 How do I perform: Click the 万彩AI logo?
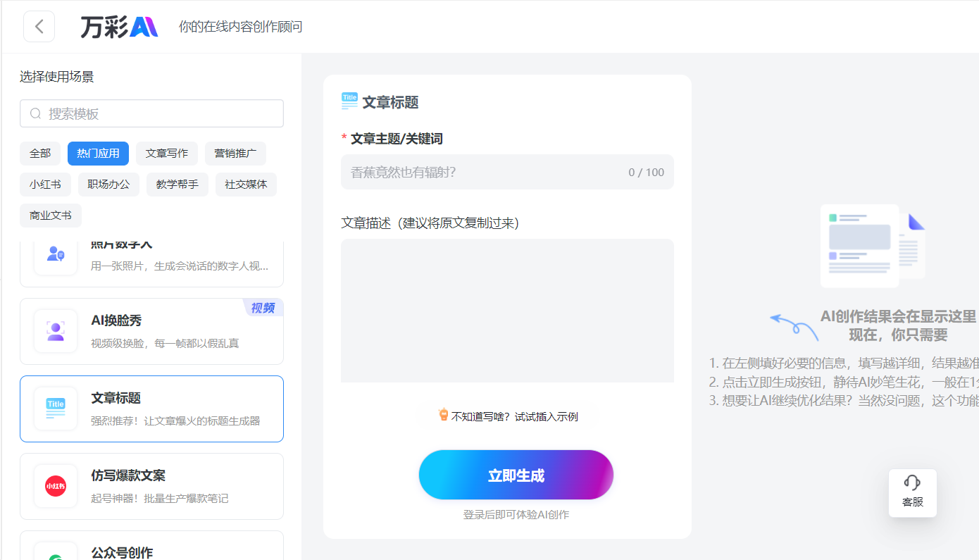click(x=119, y=27)
